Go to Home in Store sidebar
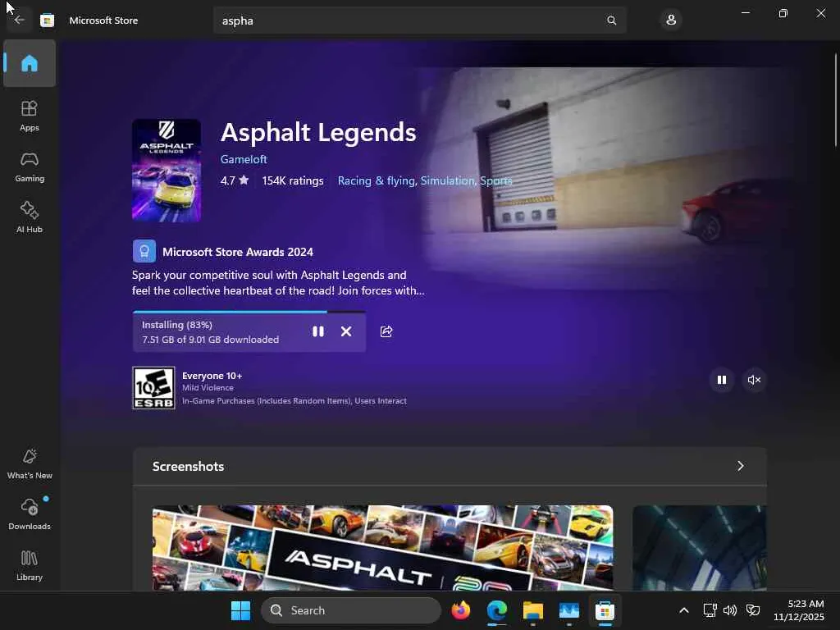Image resolution: width=840 pixels, height=630 pixels. pos(30,63)
